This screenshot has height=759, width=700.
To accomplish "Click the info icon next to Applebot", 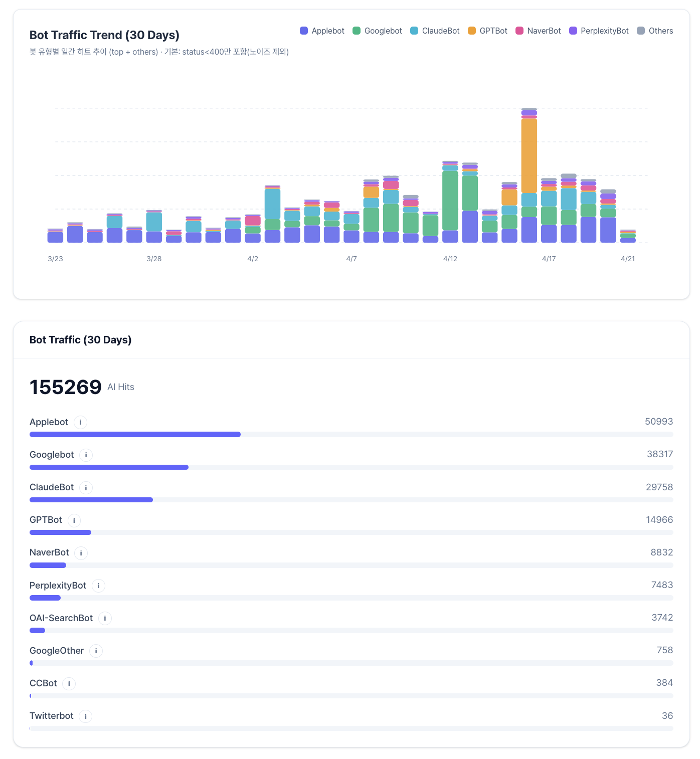I will (x=80, y=422).
